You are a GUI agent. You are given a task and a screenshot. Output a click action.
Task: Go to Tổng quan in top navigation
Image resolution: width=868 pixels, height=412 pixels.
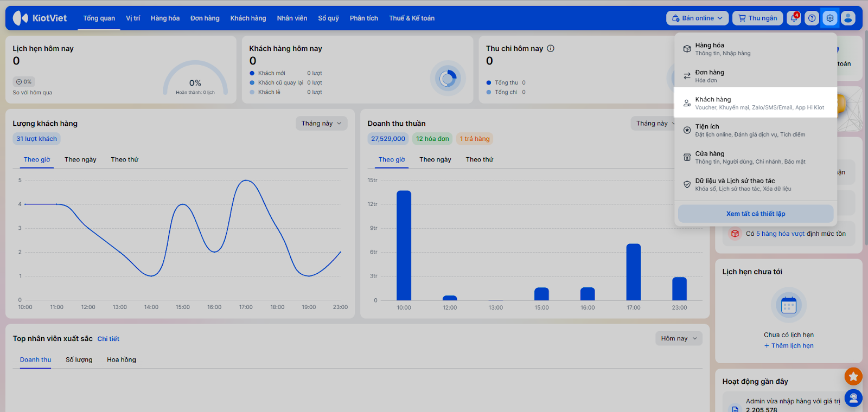point(99,18)
